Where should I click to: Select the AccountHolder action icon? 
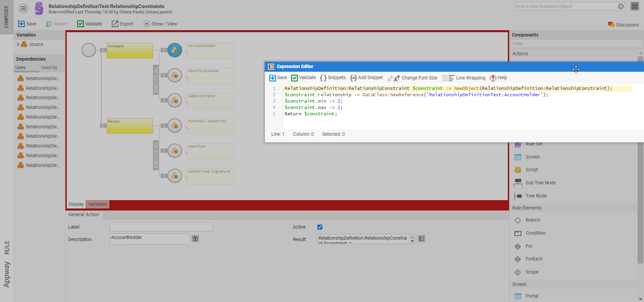(175, 50)
